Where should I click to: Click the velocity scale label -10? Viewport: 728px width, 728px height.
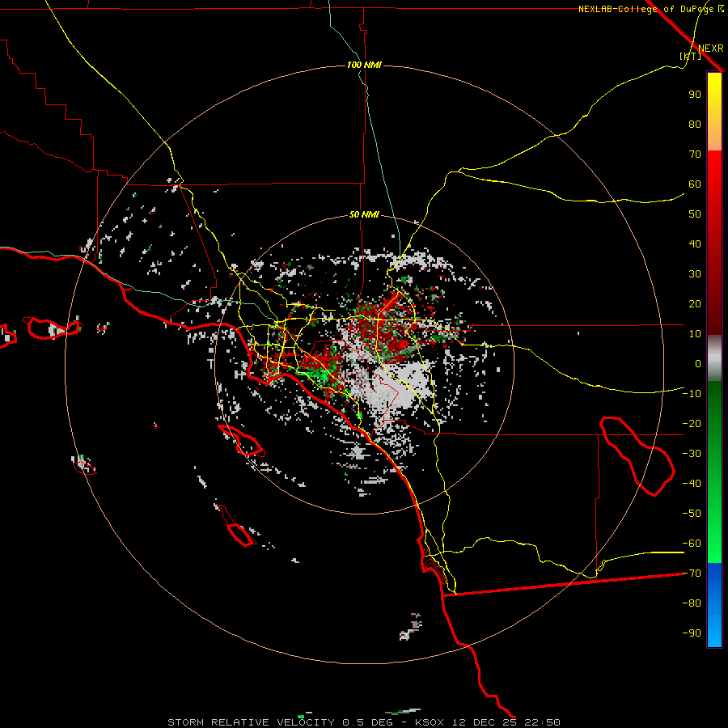tap(692, 394)
